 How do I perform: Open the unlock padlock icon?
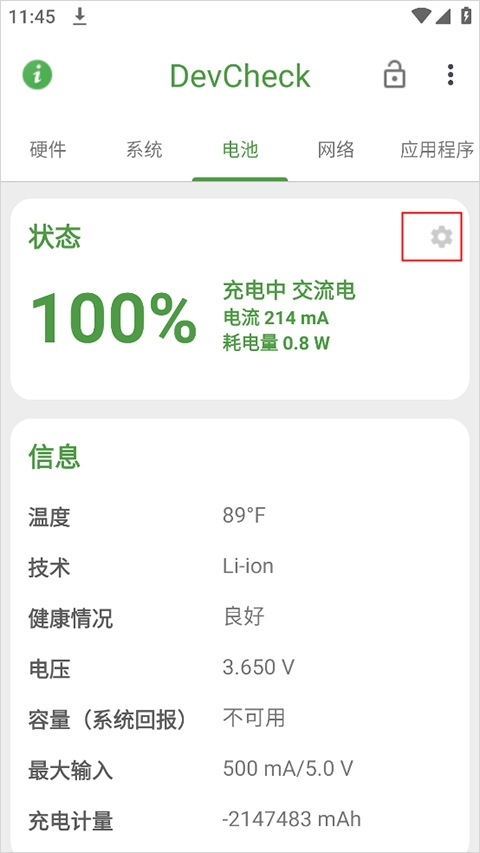pyautogui.click(x=395, y=74)
